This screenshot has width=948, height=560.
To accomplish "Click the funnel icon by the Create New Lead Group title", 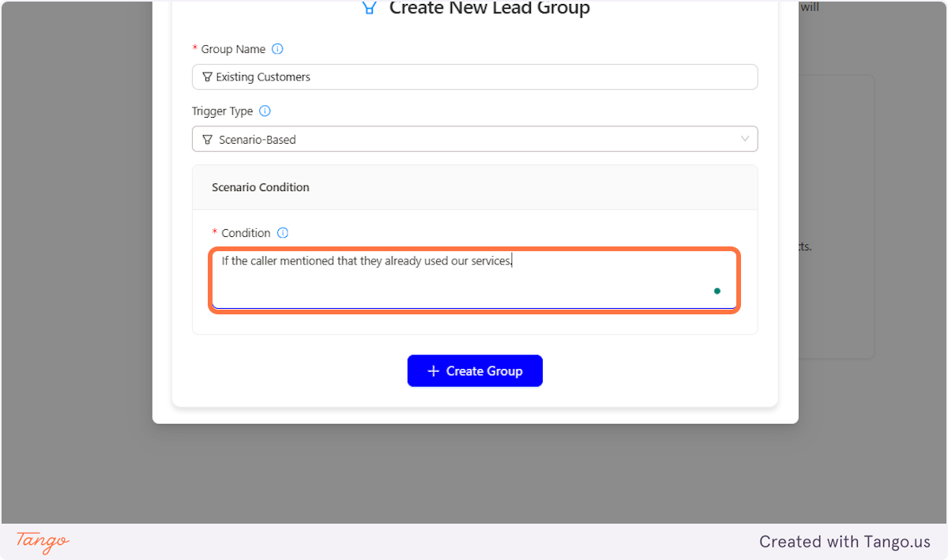I will [x=369, y=8].
